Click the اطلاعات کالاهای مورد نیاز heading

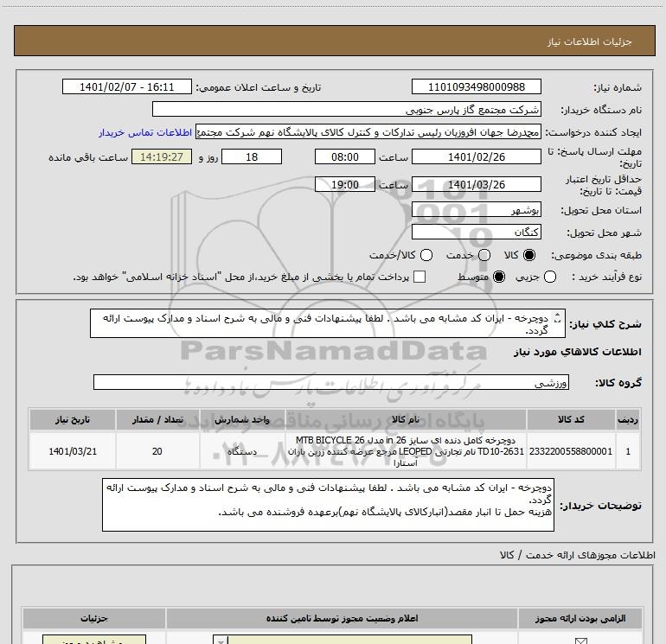tap(577, 352)
